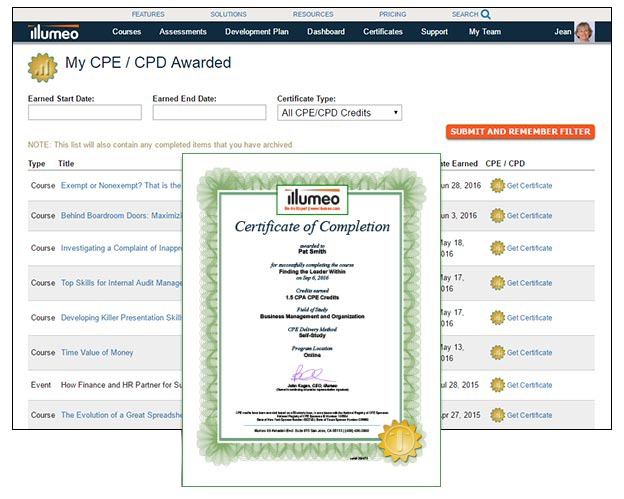Get Certificate for Evolution of a Great Spreadsheet
Screen dimensions: 624x499
tap(529, 415)
